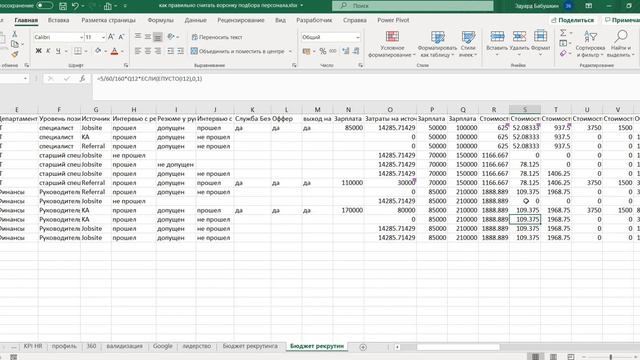Click the insert function fx icon

coord(82,79)
